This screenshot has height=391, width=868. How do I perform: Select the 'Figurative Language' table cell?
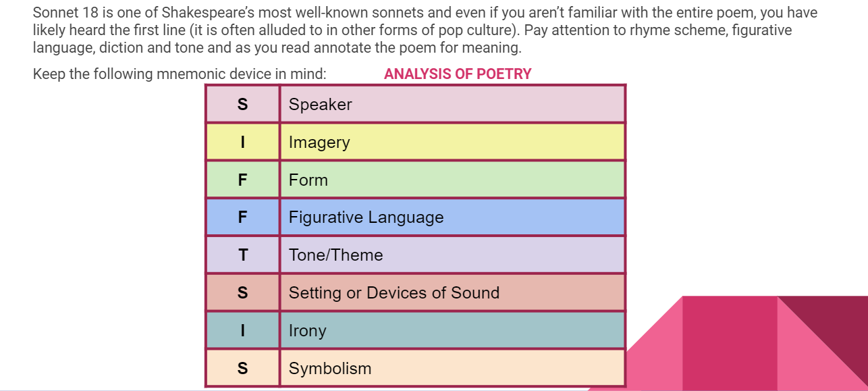[x=452, y=217]
